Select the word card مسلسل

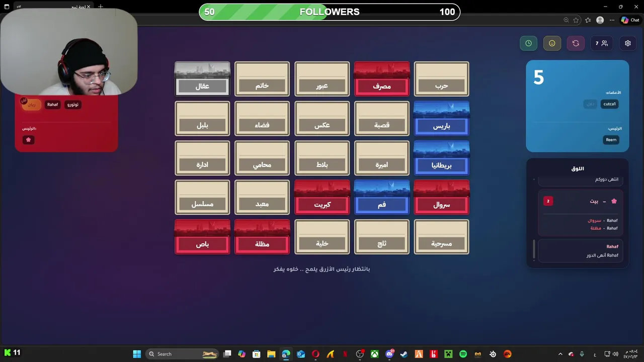[202, 198]
